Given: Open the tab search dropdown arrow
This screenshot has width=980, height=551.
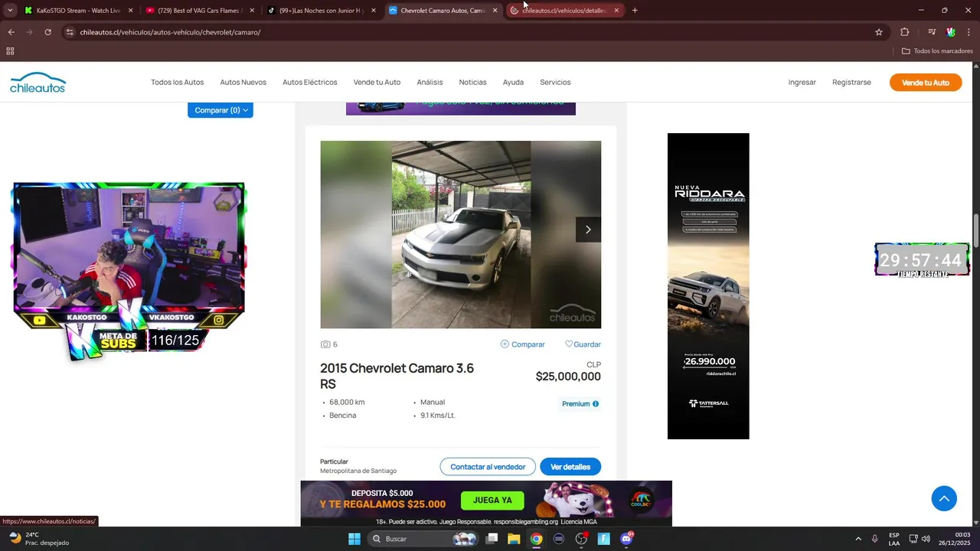Looking at the screenshot, I should pos(10,11).
